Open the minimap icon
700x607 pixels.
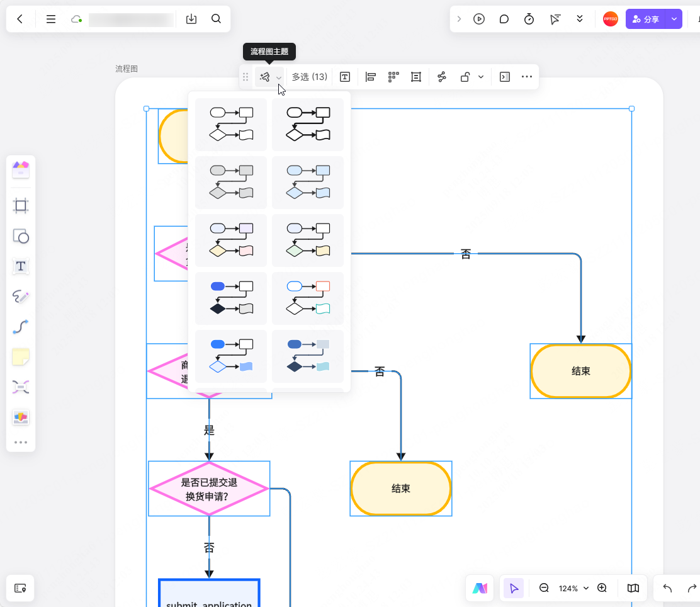click(x=633, y=588)
